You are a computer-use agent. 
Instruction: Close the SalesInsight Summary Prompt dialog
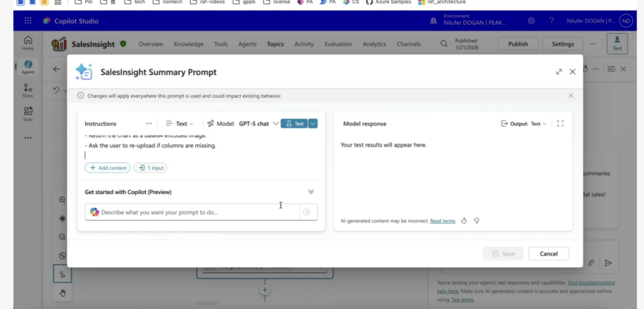(572, 72)
